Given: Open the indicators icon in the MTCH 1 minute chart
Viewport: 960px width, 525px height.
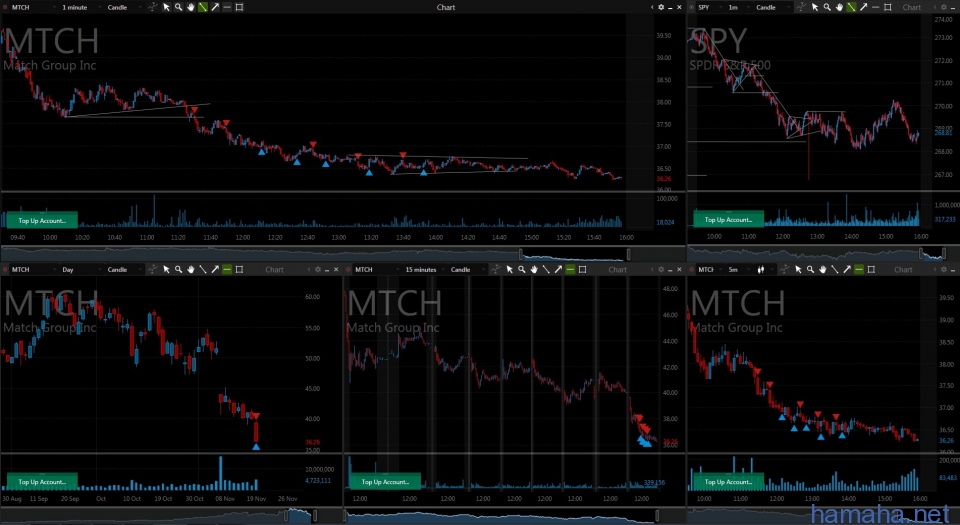Looking at the screenshot, I should click(152, 7).
